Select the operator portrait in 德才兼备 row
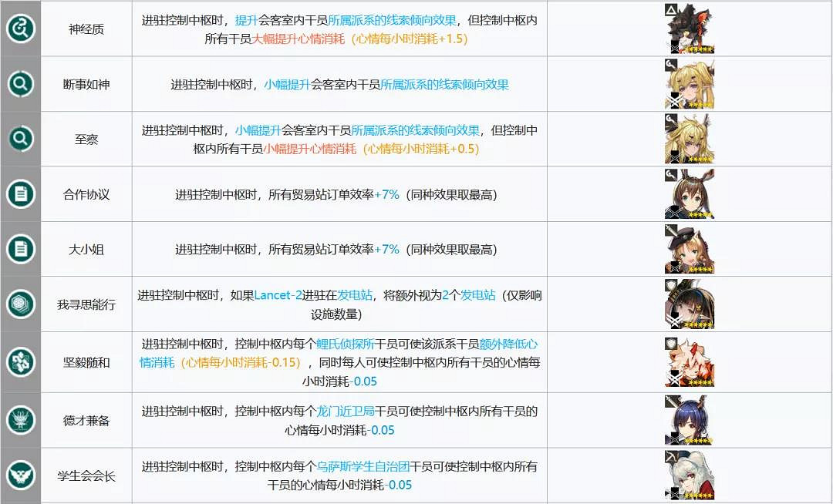The image size is (833, 504). click(x=690, y=420)
